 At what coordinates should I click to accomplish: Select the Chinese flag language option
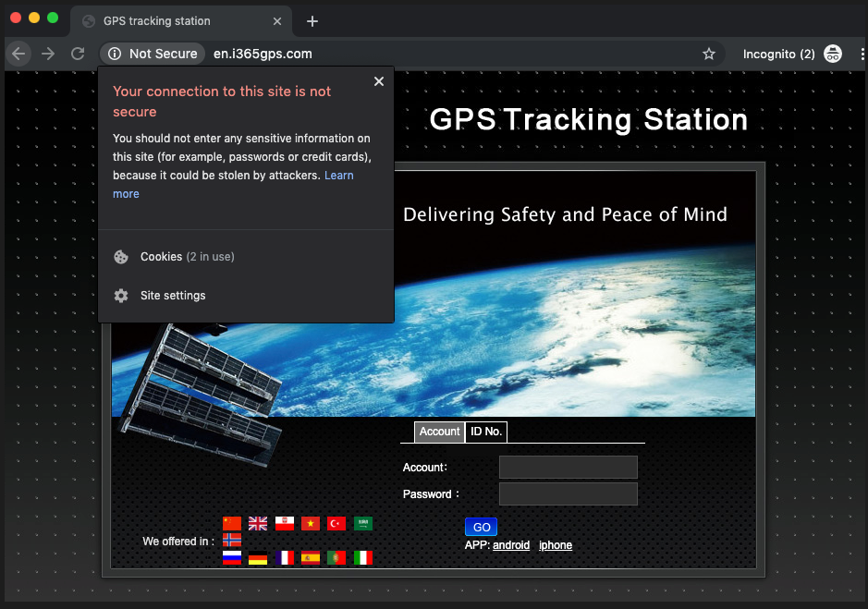click(x=232, y=523)
